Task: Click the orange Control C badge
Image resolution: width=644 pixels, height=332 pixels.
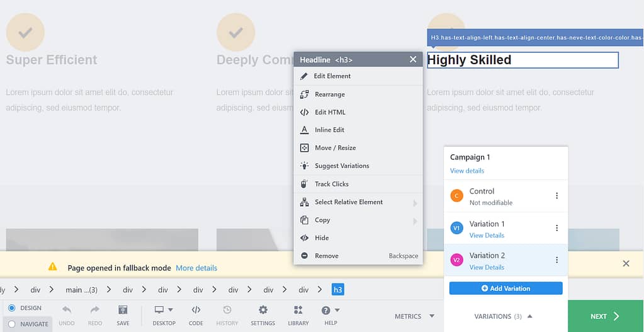Action: point(456,195)
